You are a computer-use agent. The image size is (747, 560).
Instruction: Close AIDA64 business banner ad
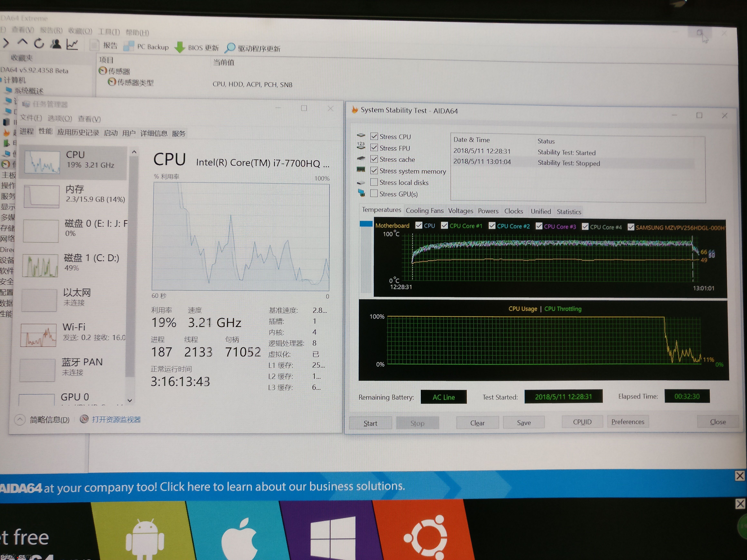tap(740, 476)
